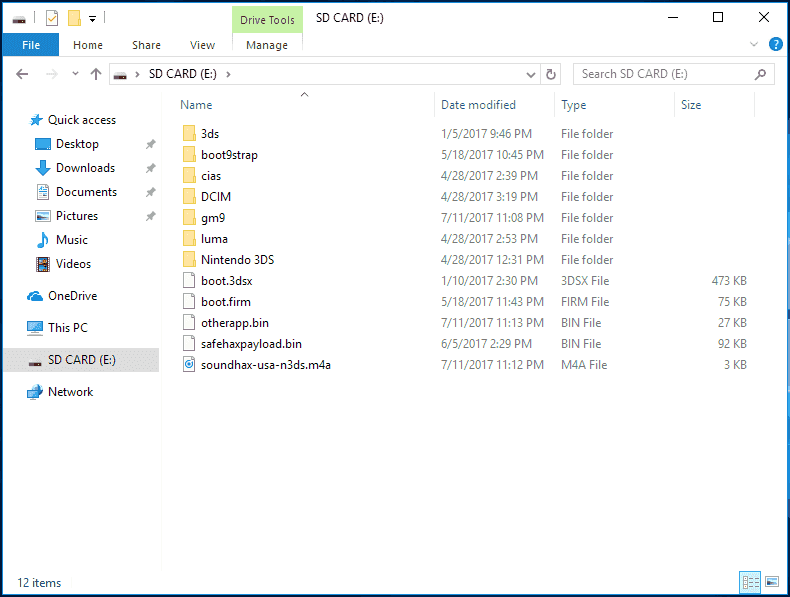Expand the chevron after SD CARD (E:) breadcrumb
Image resolution: width=790 pixels, height=597 pixels.
coord(228,75)
